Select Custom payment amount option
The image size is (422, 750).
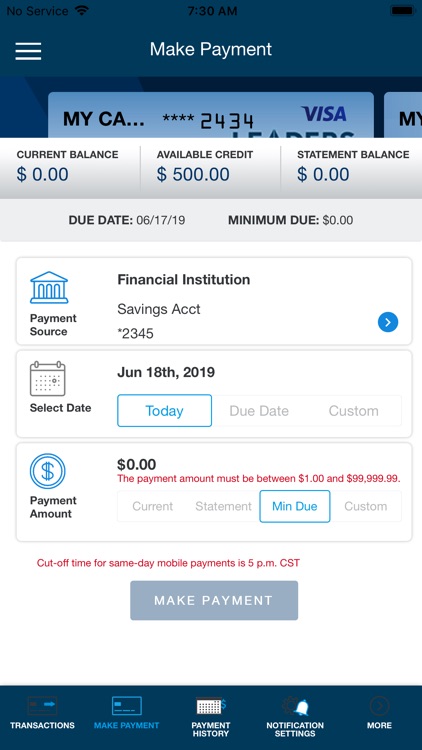click(366, 506)
